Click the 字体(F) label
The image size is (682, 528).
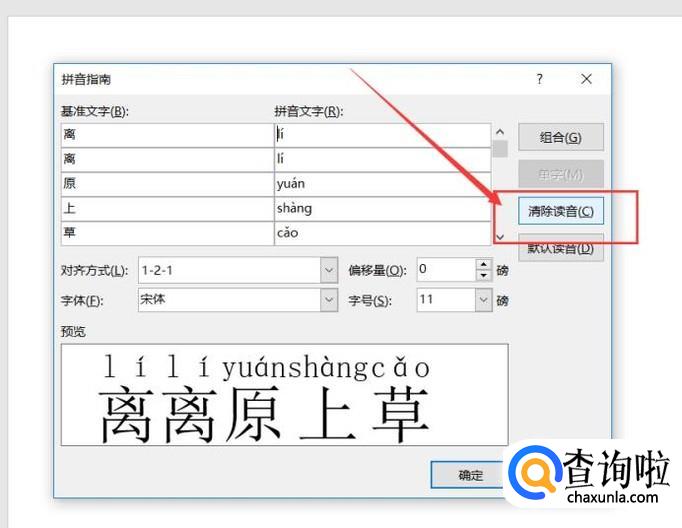click(82, 301)
